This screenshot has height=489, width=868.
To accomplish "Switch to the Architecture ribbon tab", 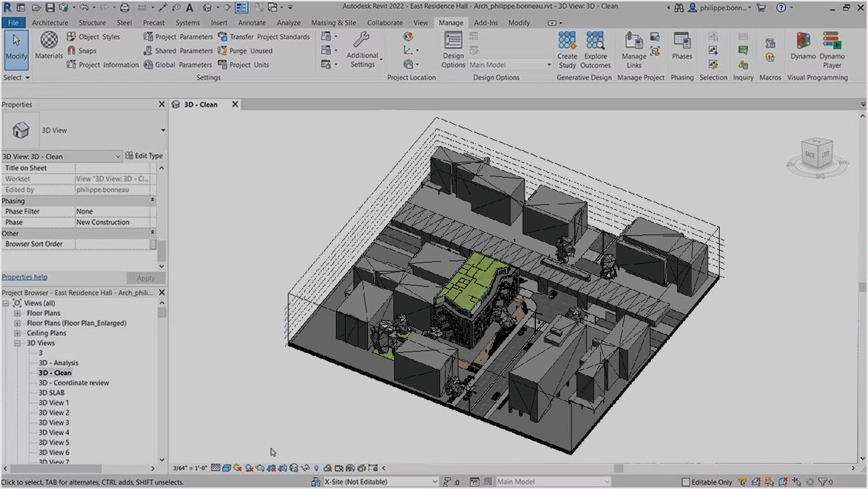I will [50, 22].
